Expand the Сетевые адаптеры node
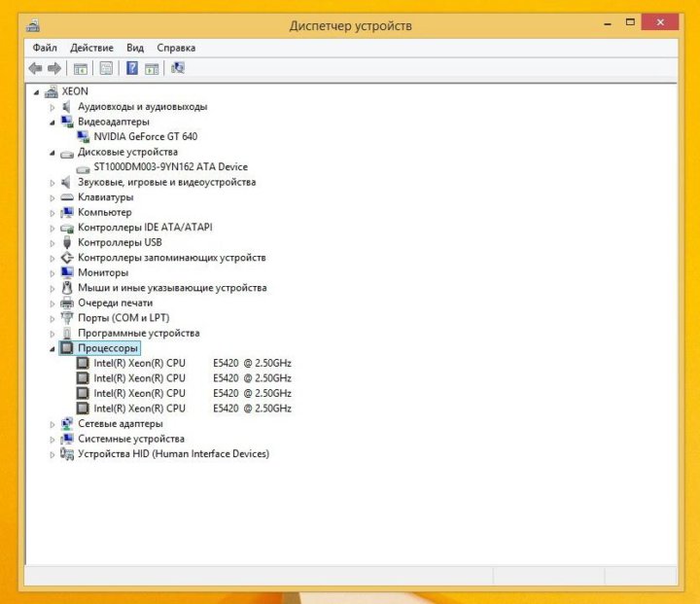 (52, 424)
